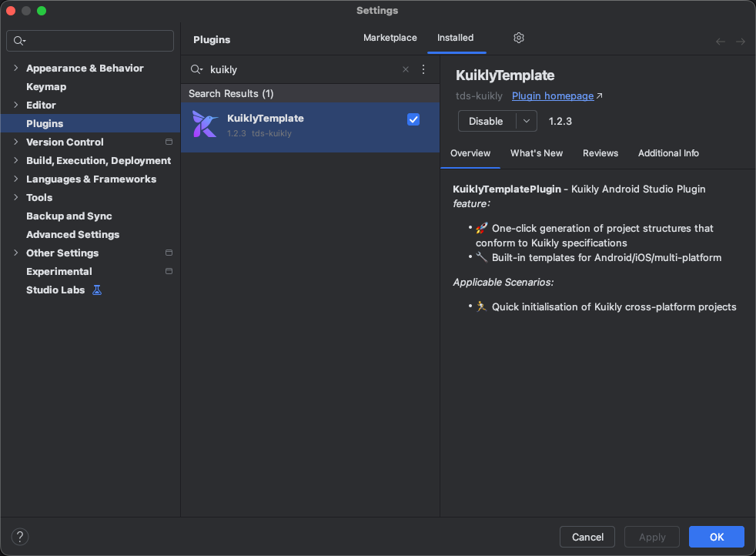Expand the Tools settings section
756x556 pixels.
[16, 197]
